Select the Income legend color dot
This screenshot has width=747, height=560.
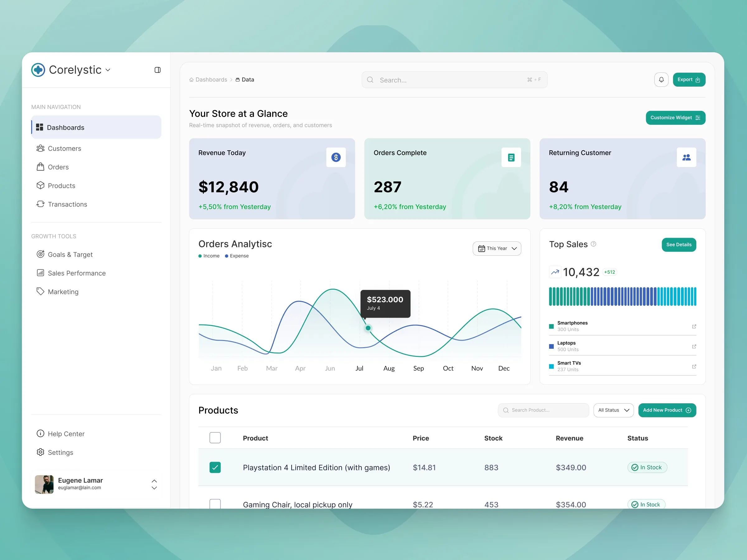200,256
